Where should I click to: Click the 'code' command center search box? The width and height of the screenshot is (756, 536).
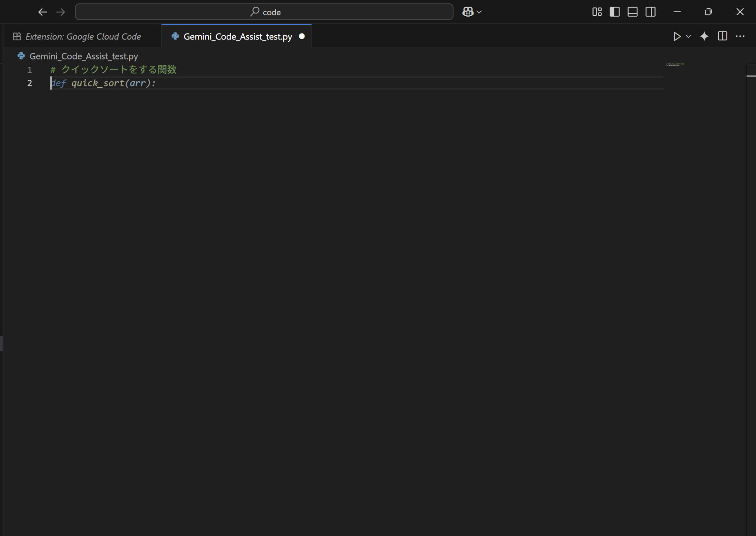[x=264, y=12]
